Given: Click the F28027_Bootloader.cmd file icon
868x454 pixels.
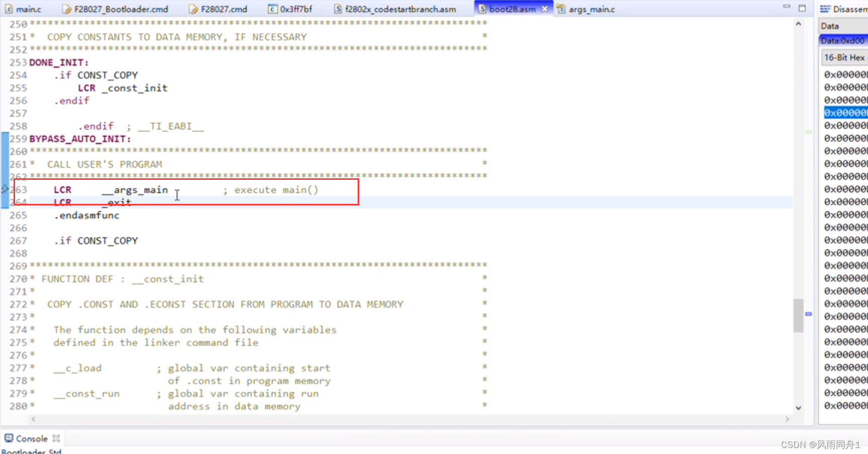Looking at the screenshot, I should [x=67, y=9].
